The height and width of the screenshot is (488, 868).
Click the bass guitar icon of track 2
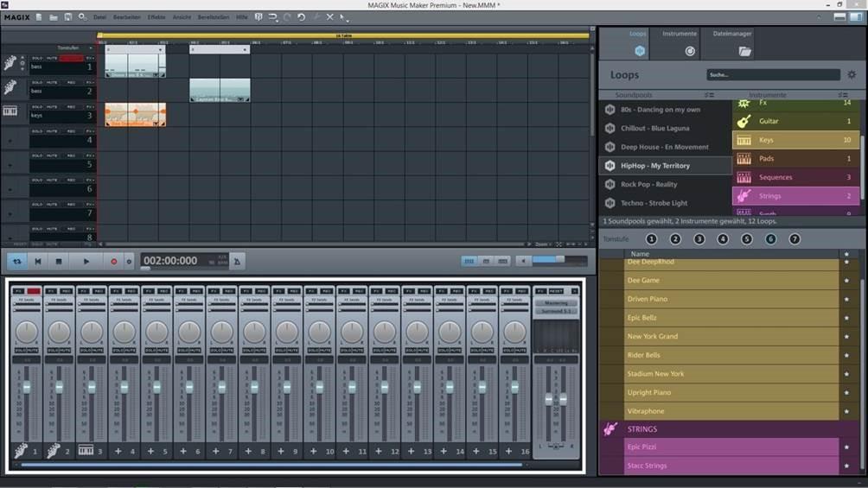tap(10, 87)
